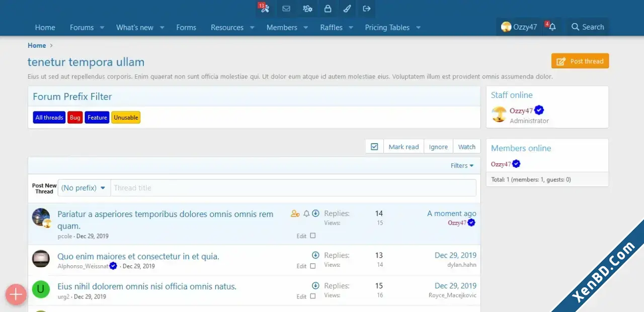644x312 pixels.
Task: Toggle the select-all threads checkbox button
Action: 374,147
